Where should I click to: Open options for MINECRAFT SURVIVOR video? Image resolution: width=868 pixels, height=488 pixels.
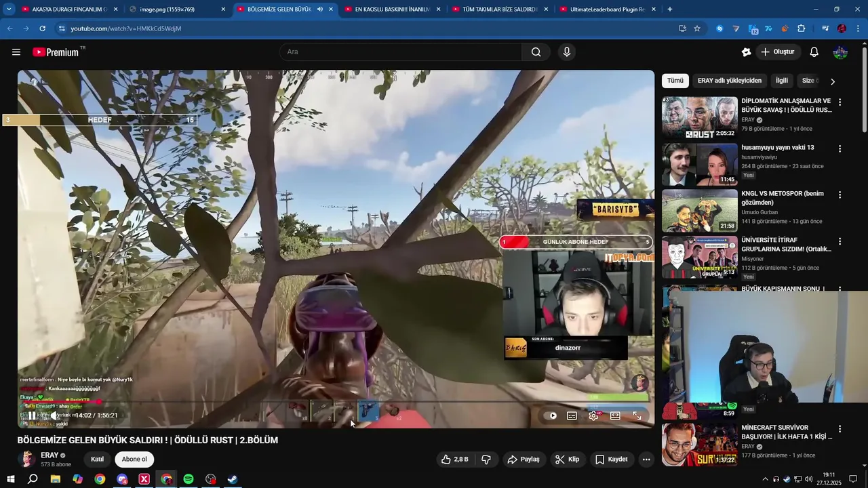click(840, 429)
